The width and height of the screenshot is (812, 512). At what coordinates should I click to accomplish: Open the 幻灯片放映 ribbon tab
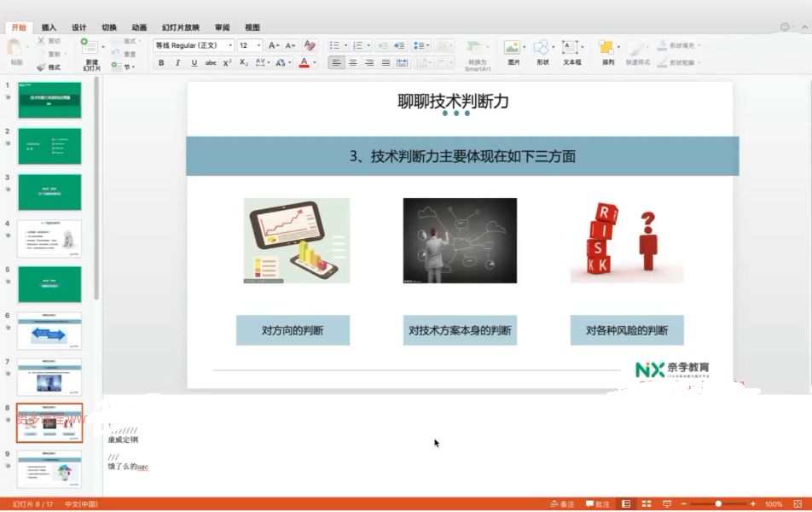pos(182,26)
